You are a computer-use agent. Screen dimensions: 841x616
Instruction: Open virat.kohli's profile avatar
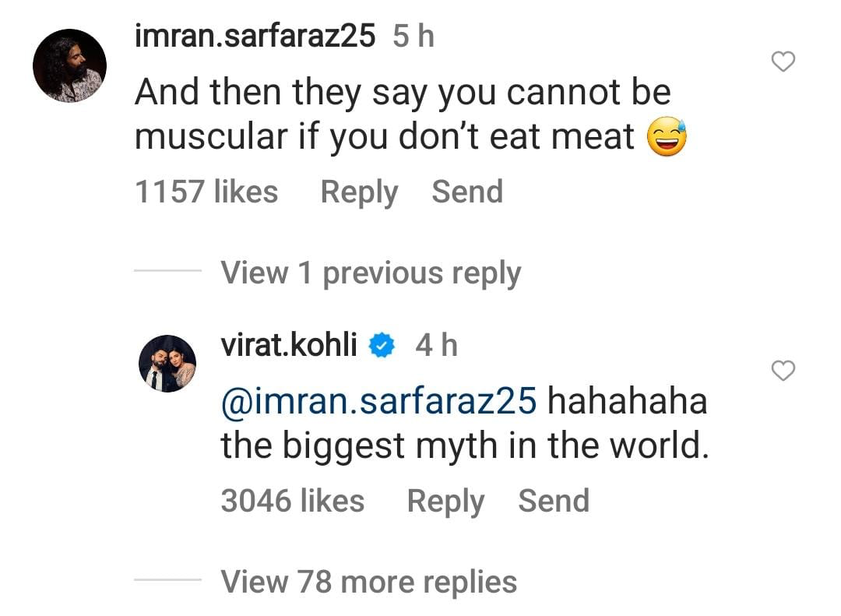point(167,364)
